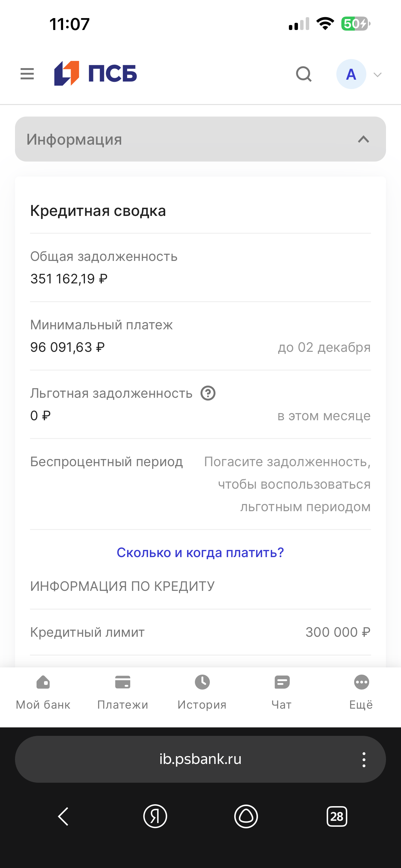The height and width of the screenshot is (868, 401).
Task: Open the hamburger navigation menu
Action: click(27, 74)
